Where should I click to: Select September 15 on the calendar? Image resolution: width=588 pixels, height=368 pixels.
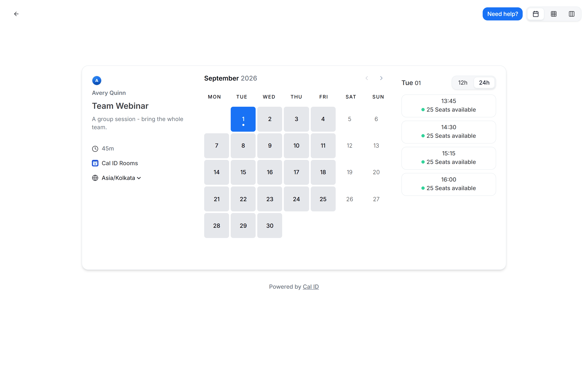point(243,172)
